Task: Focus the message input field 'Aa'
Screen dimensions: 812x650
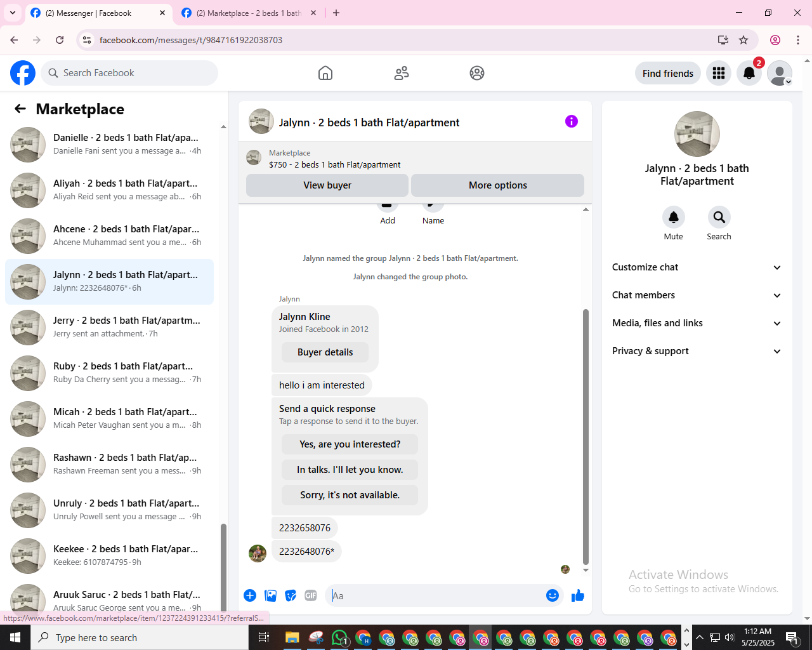Action: click(435, 595)
